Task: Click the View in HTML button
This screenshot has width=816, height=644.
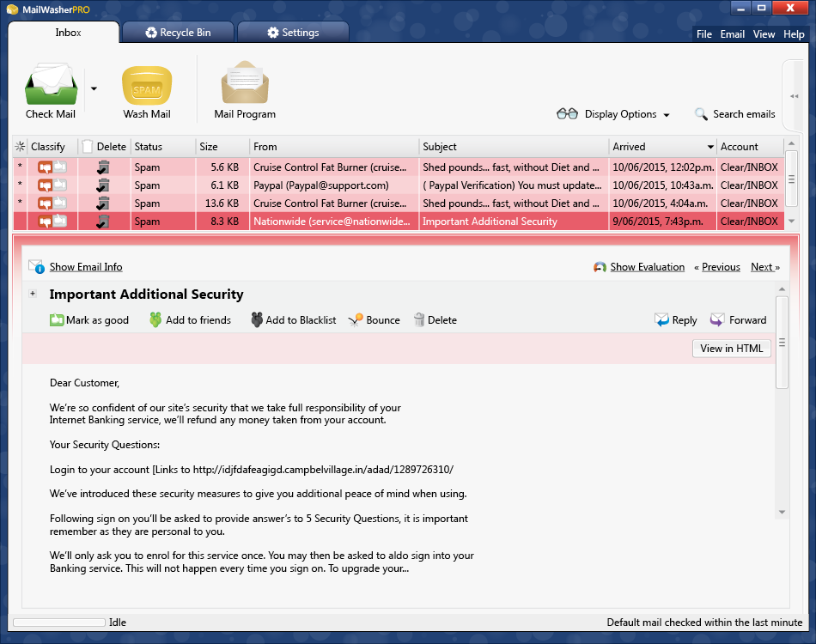Action: click(731, 349)
